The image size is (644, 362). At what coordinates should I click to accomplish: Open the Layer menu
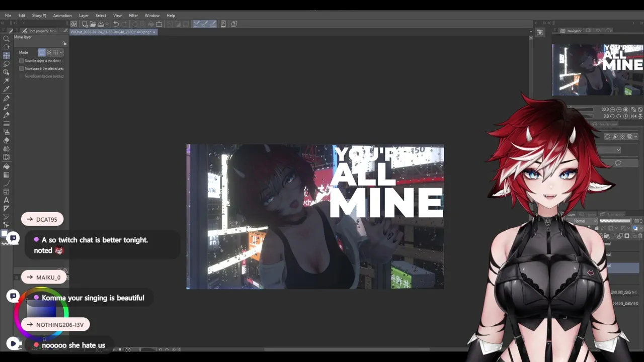84,16
